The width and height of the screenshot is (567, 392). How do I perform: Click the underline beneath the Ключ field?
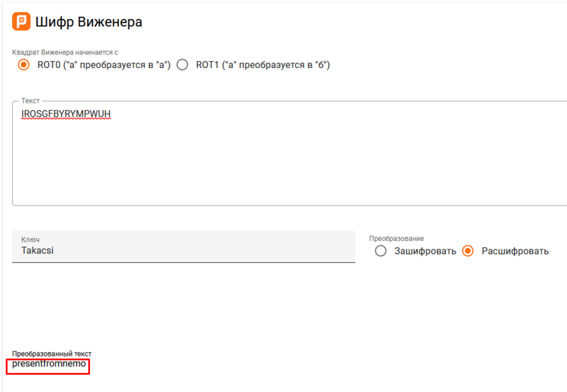pyautogui.click(x=183, y=262)
